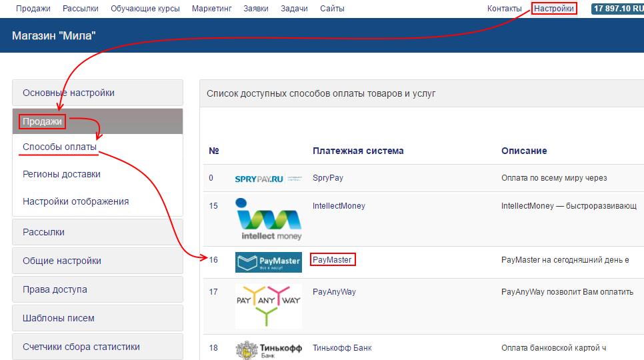Collapse the Продажи sidebar section
The height and width of the screenshot is (360, 644).
42,121
